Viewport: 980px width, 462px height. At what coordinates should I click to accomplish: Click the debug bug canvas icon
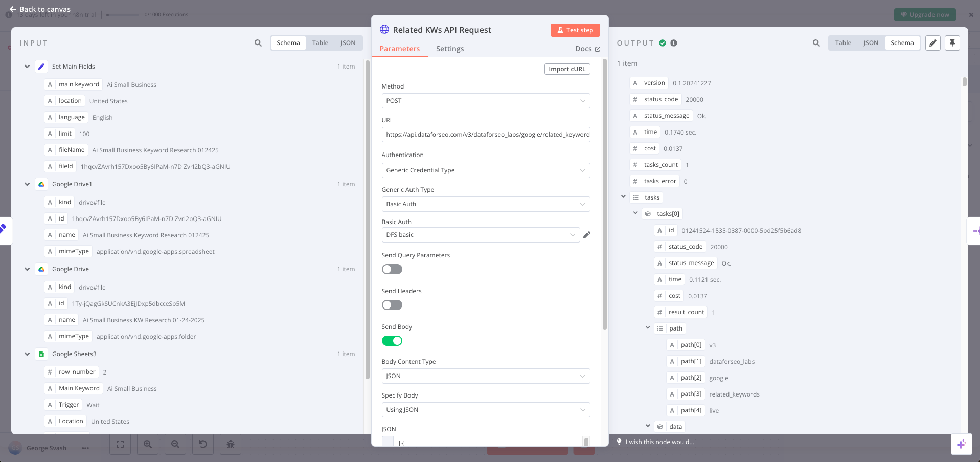tap(231, 444)
